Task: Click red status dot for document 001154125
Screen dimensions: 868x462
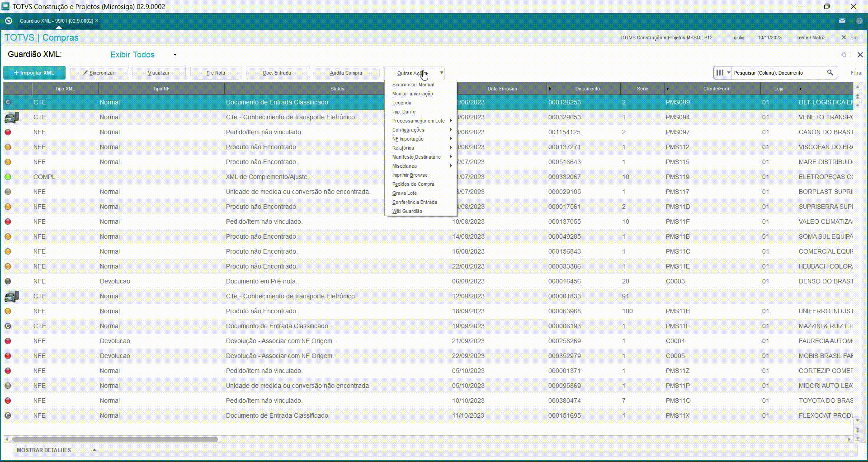Action: point(8,132)
